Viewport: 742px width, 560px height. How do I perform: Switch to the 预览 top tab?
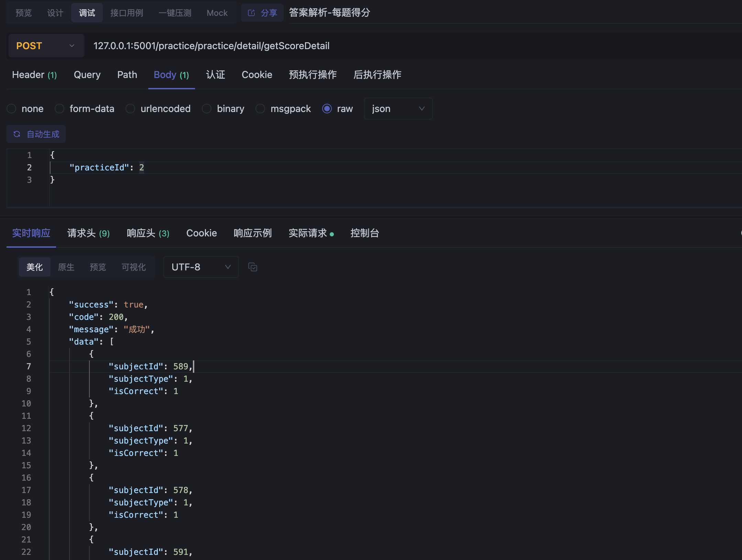[x=24, y=13]
